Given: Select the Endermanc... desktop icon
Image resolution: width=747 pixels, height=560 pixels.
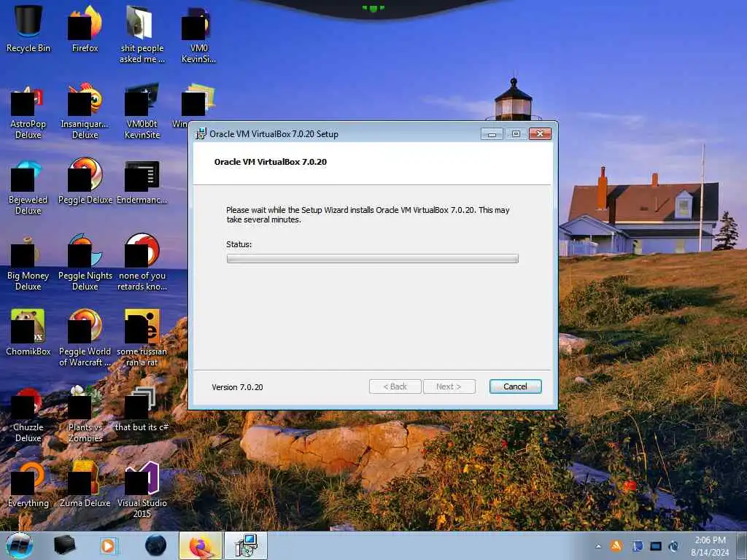Looking at the screenshot, I should tap(142, 182).
